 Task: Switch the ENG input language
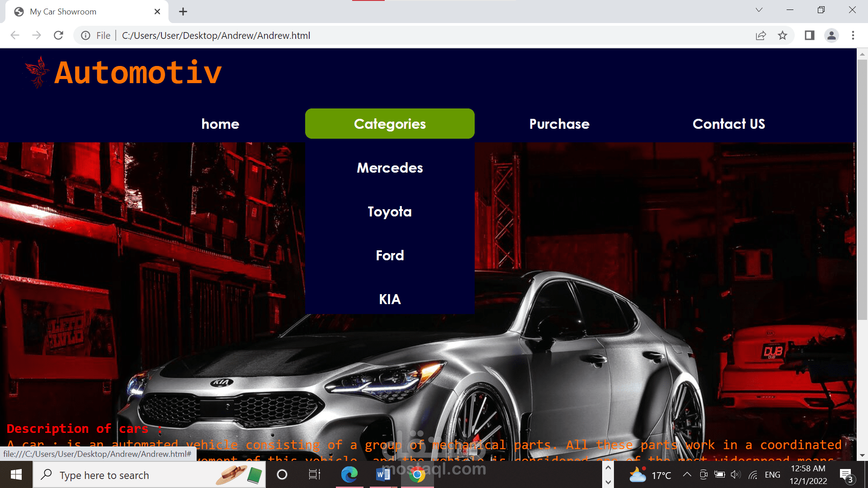773,475
